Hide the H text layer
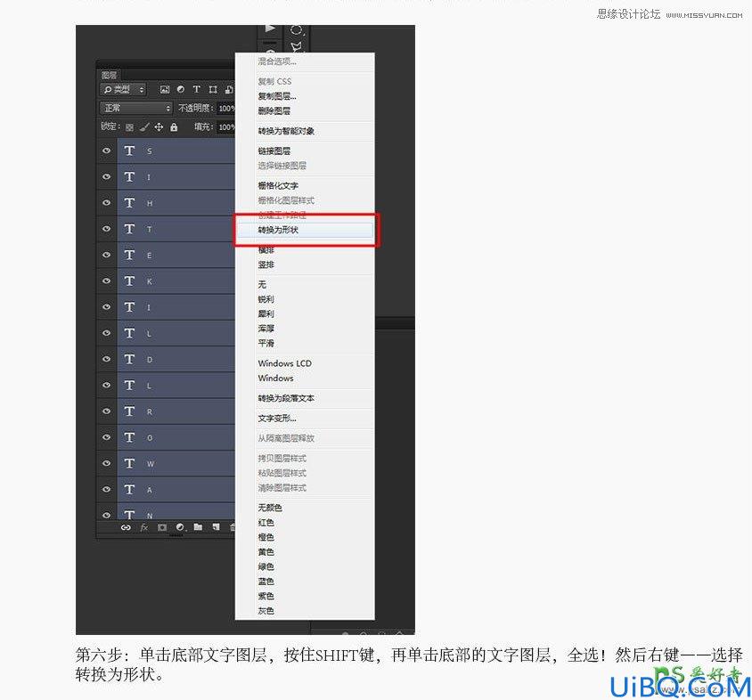The height and width of the screenshot is (700, 752). tap(106, 203)
